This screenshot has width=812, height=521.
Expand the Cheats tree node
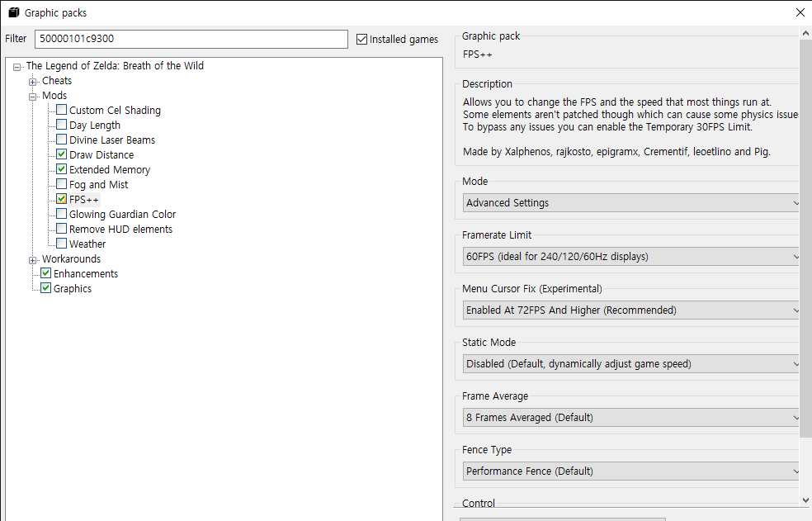click(x=33, y=82)
